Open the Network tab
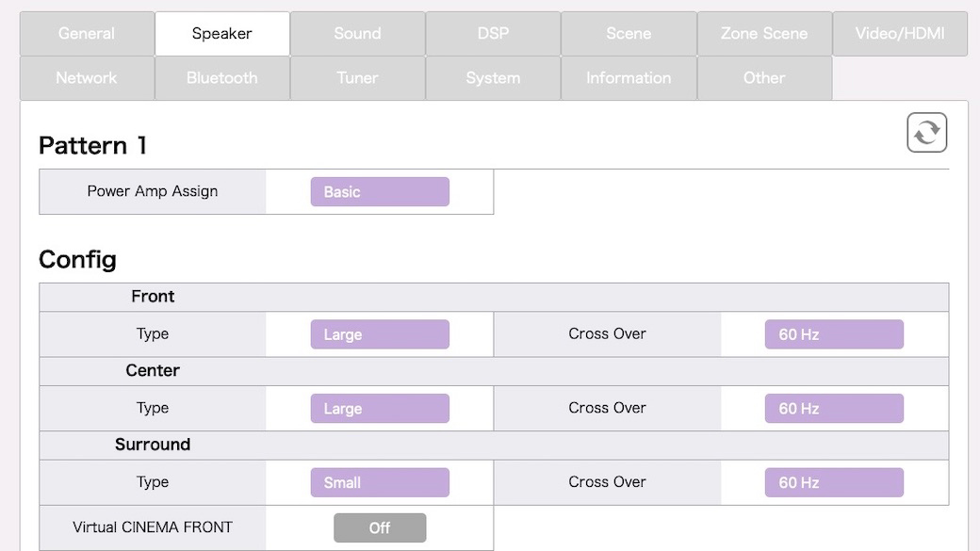This screenshot has height=551, width=980. coord(87,78)
